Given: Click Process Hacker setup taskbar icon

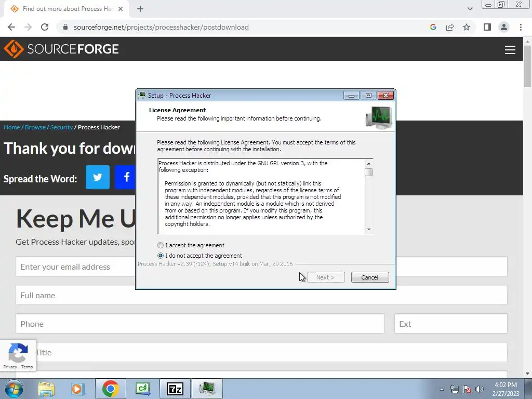Looking at the screenshot, I should point(207,389).
